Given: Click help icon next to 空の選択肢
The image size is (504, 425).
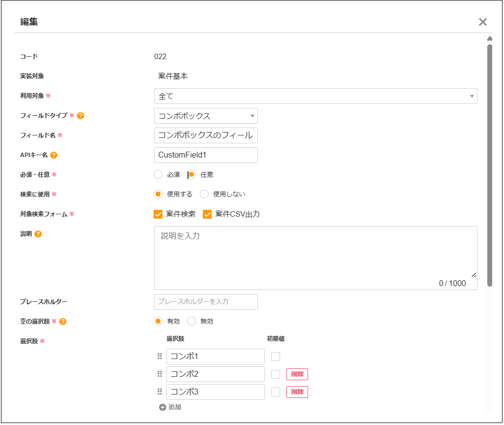Looking at the screenshot, I should pyautogui.click(x=63, y=322).
